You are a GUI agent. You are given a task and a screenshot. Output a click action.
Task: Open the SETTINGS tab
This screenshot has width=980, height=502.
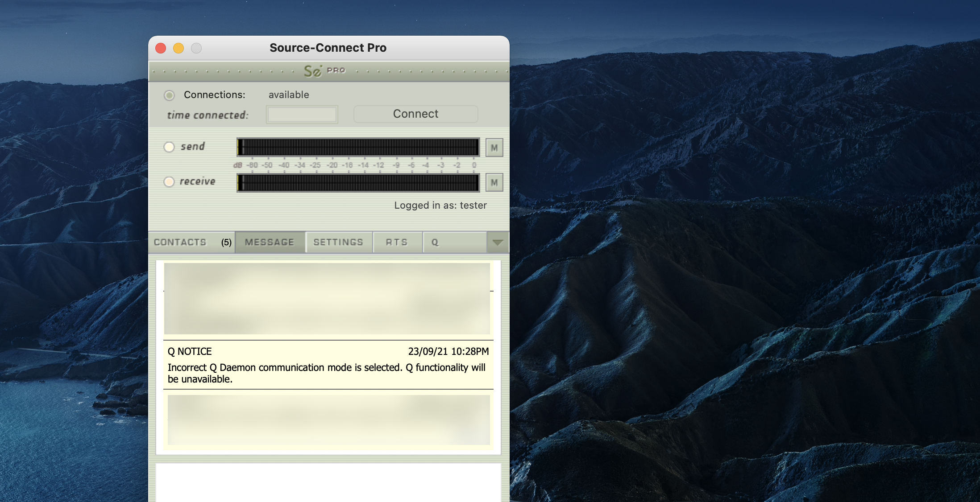338,242
